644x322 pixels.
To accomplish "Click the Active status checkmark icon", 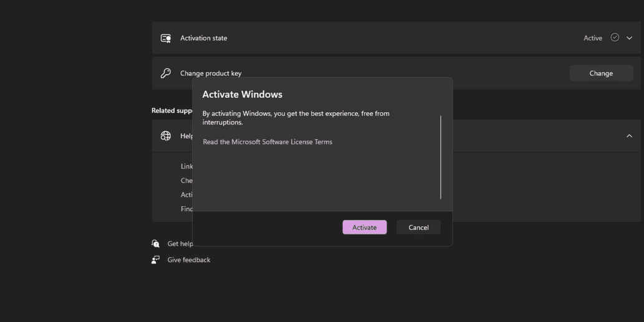I will click(x=615, y=37).
